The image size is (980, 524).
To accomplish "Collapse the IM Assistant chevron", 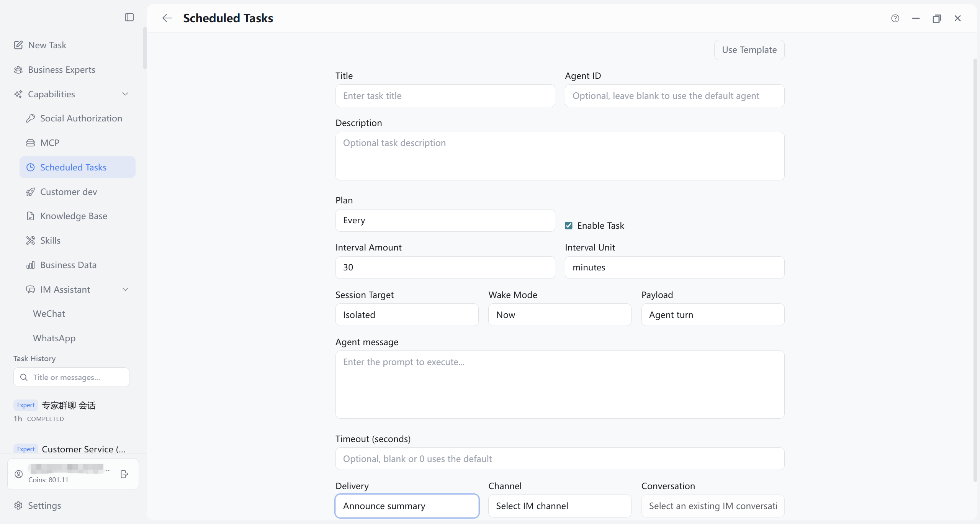I will (x=125, y=290).
